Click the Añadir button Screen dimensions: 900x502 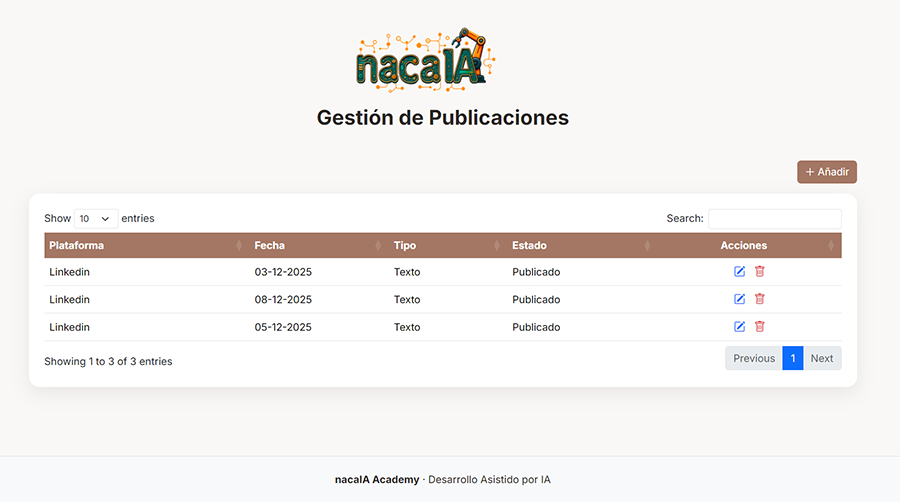click(827, 172)
